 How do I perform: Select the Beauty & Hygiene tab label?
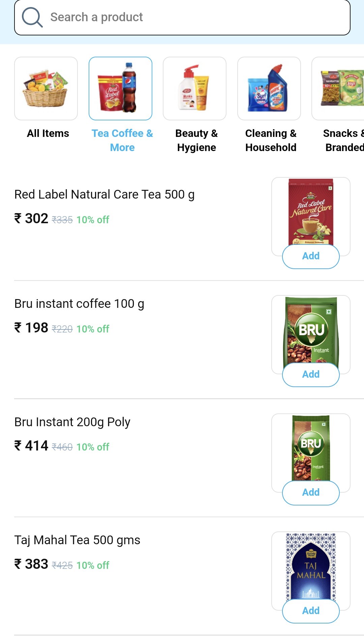[196, 140]
